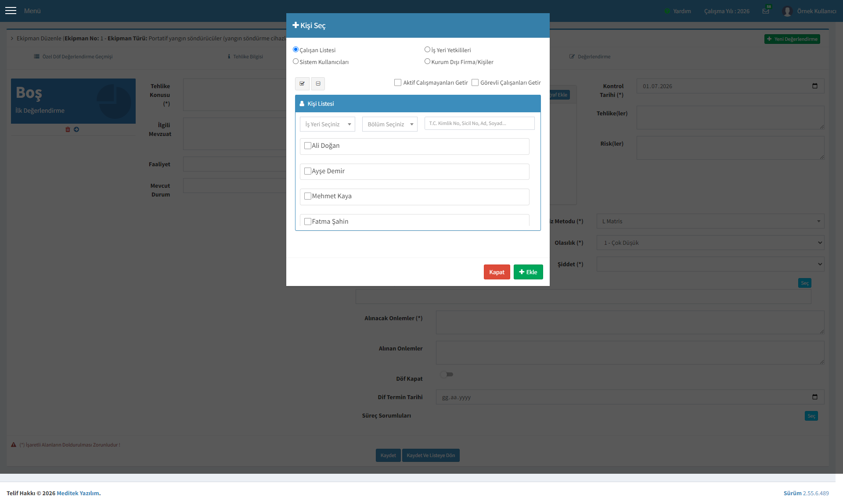Click the red trash icon under Boş card

tap(68, 129)
